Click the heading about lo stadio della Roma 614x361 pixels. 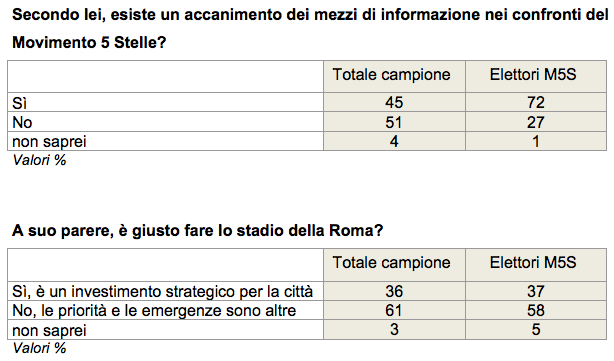[197, 231]
